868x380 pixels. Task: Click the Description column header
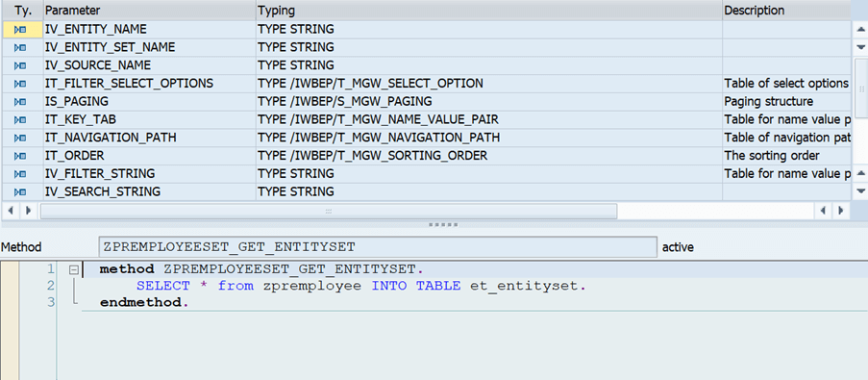point(786,10)
